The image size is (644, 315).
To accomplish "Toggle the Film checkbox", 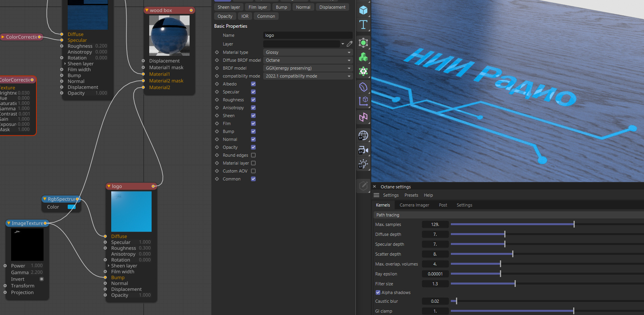I will 253,123.
